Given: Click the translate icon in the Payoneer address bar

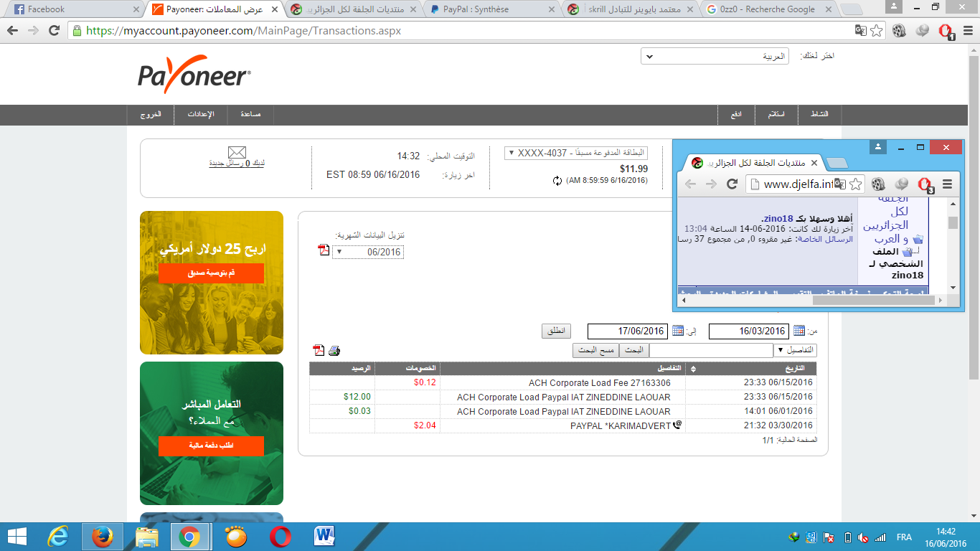Looking at the screenshot, I should click(x=860, y=31).
